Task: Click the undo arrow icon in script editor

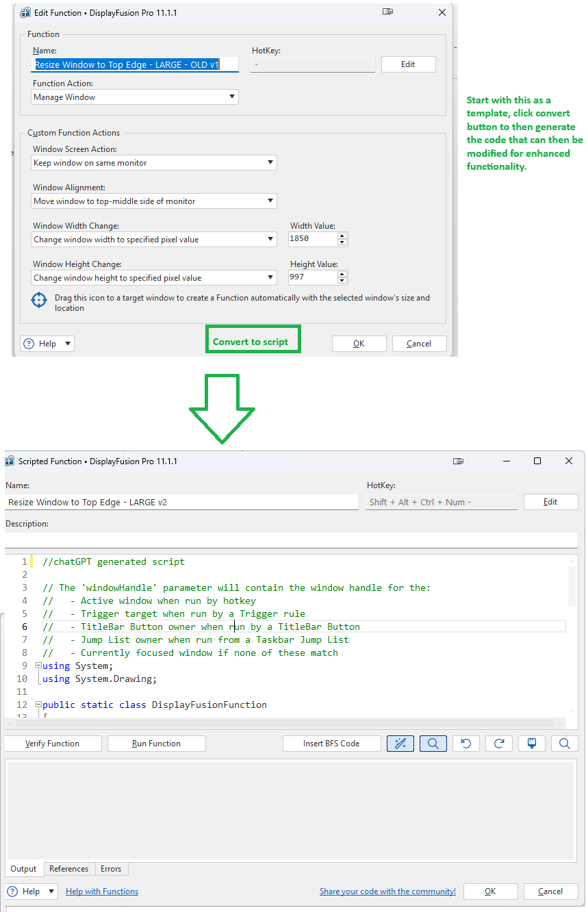Action: (x=466, y=744)
